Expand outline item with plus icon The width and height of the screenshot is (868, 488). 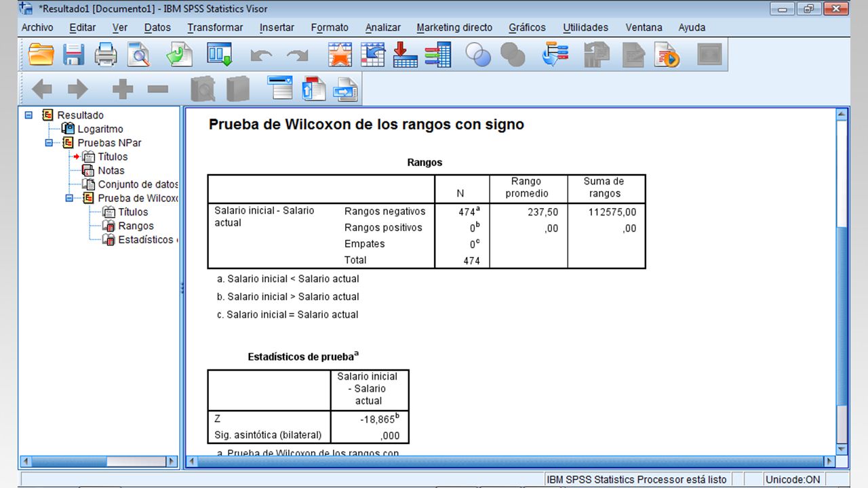[123, 89]
